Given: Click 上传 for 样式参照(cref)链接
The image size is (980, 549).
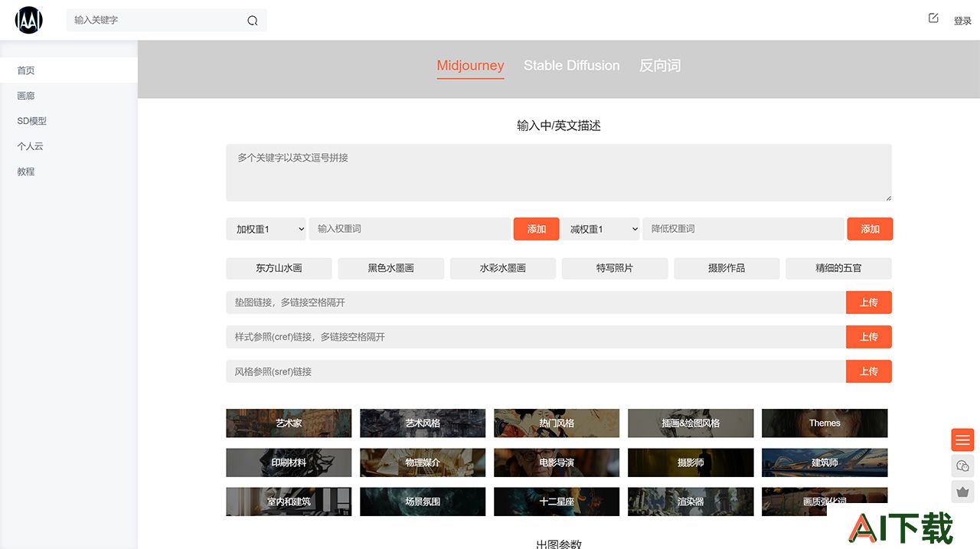Looking at the screenshot, I should pos(869,337).
